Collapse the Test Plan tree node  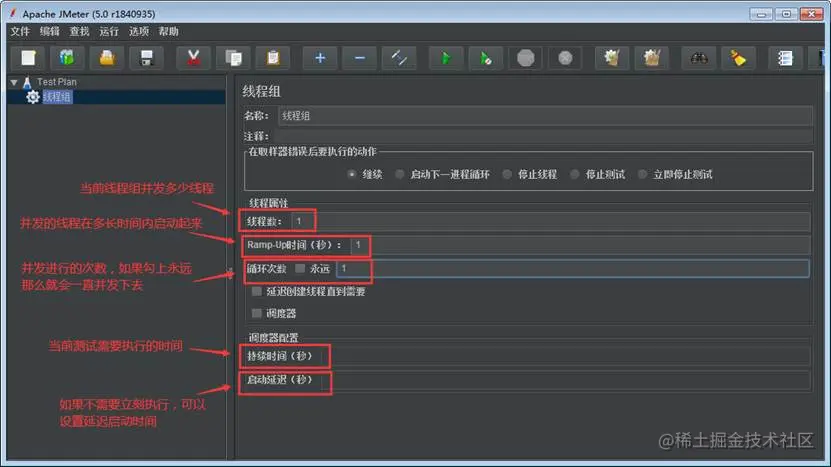point(14,82)
